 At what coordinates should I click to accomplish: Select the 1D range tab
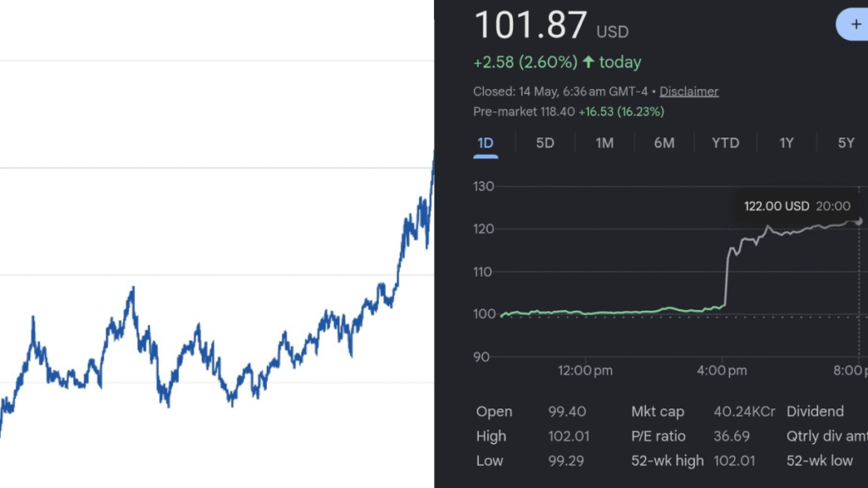(x=486, y=143)
